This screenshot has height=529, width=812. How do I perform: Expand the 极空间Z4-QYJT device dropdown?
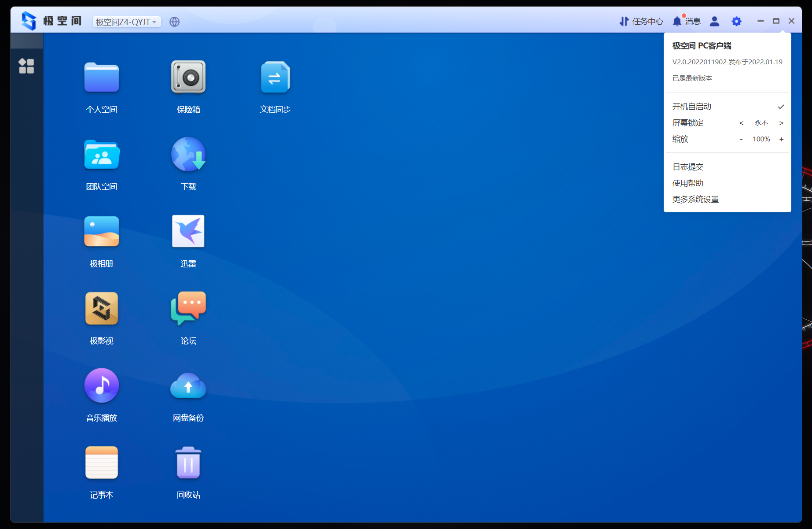(x=127, y=22)
